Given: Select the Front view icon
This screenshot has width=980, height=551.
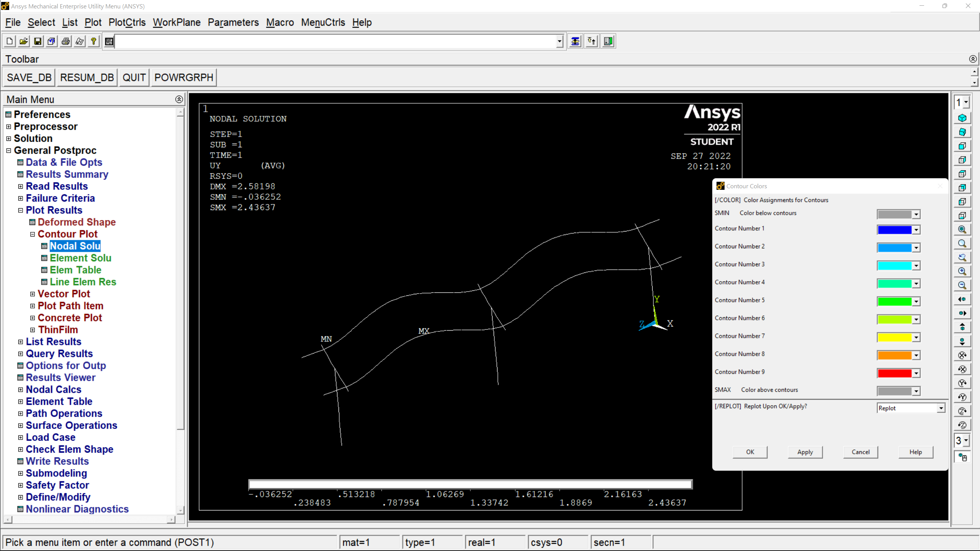Looking at the screenshot, I should 962,146.
